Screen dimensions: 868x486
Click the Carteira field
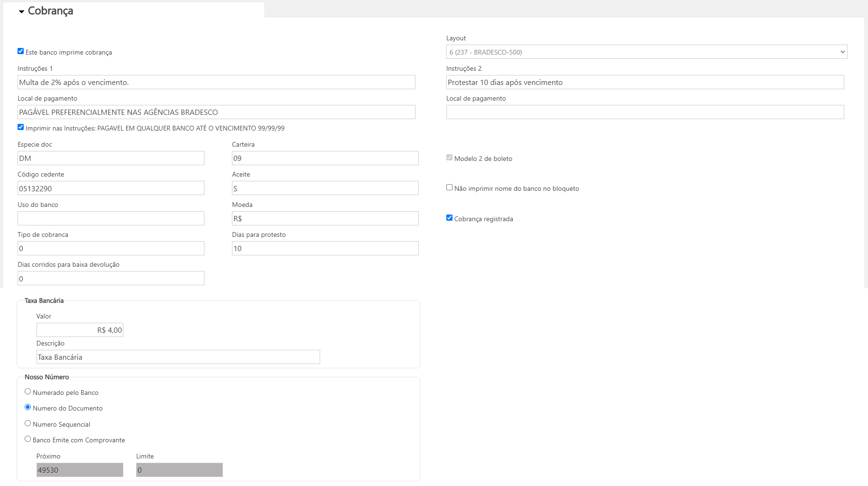(325, 158)
